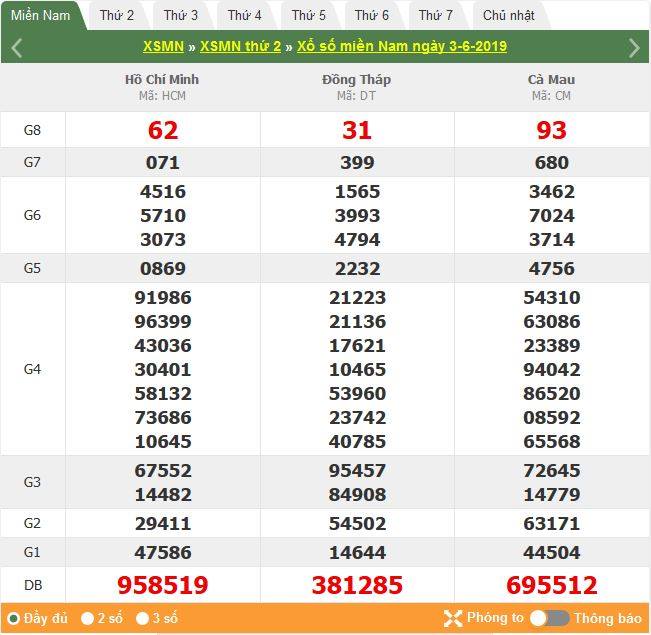
Task: Click the XSMN breadcrumb link
Action: tap(163, 47)
